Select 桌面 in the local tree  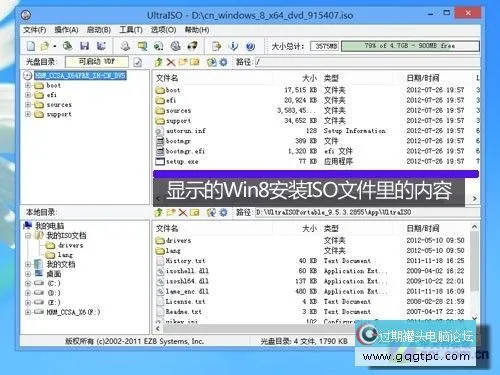[x=54, y=274]
